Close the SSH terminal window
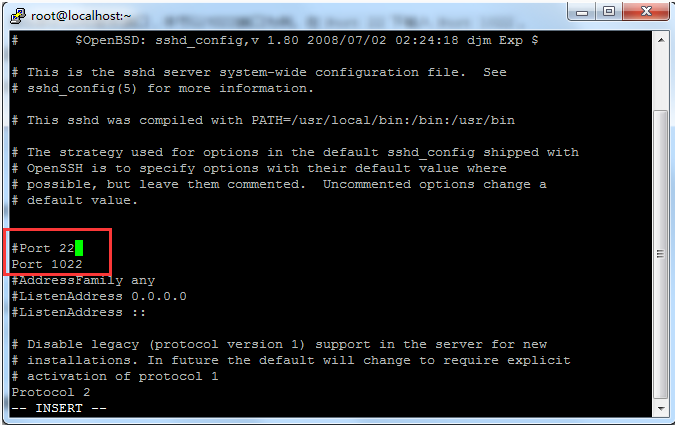The height and width of the screenshot is (425, 675). pos(644,12)
